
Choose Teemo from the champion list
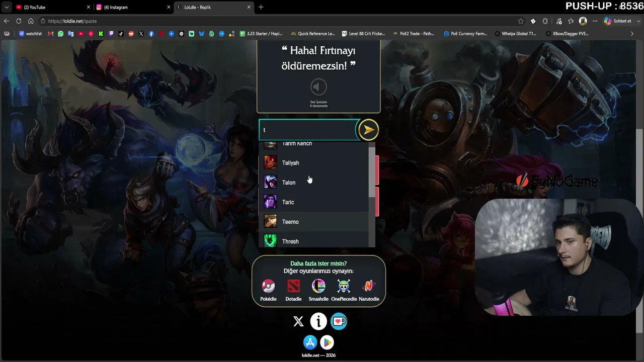coord(314,222)
